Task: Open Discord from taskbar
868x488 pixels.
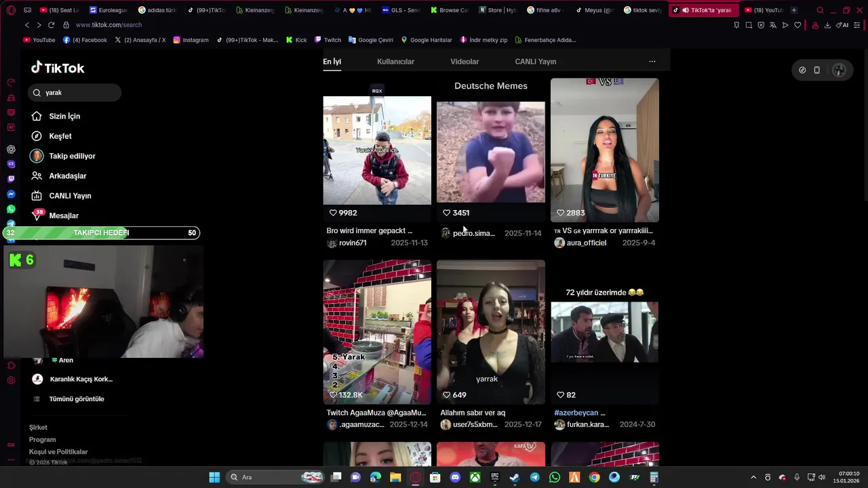Action: click(455, 477)
